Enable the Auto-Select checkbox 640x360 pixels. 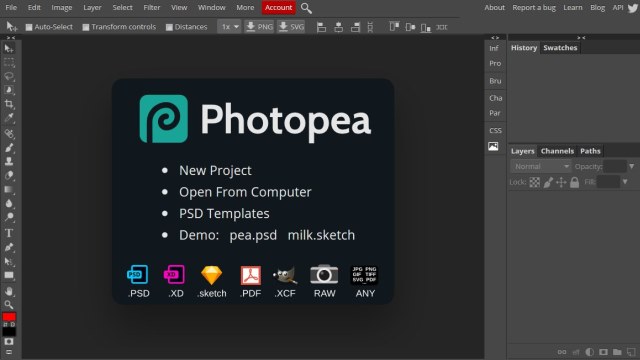[29, 27]
